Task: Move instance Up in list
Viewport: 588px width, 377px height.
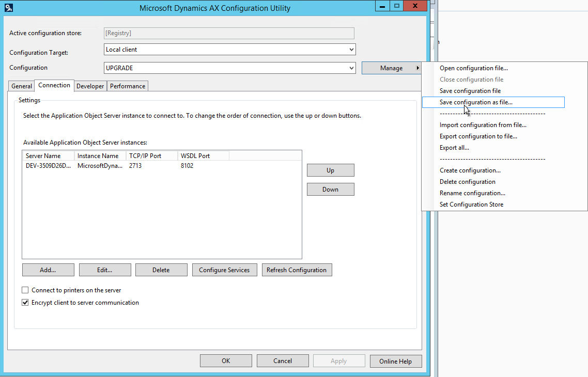Action: click(330, 170)
